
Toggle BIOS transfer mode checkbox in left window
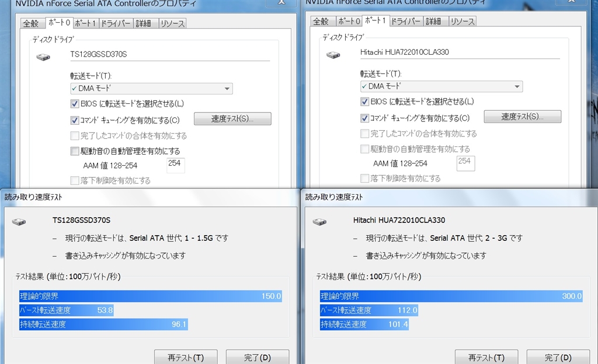[75, 104]
